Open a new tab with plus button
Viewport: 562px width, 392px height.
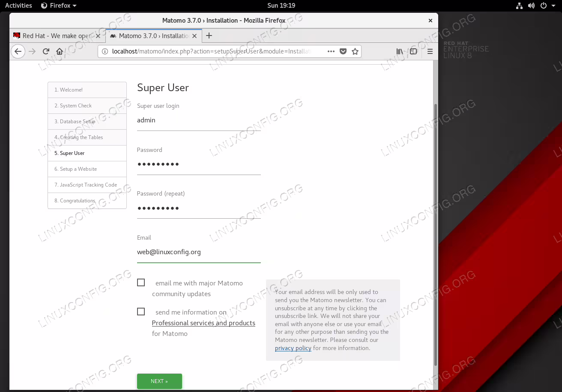(209, 36)
